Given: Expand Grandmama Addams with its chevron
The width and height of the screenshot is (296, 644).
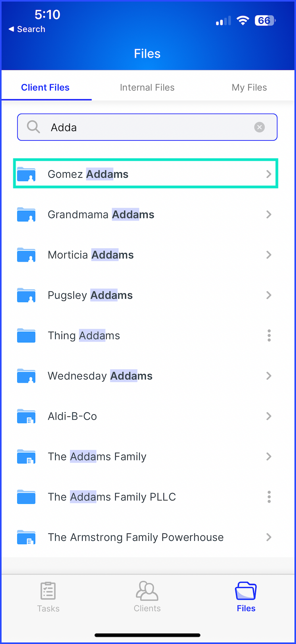Looking at the screenshot, I should click(269, 214).
